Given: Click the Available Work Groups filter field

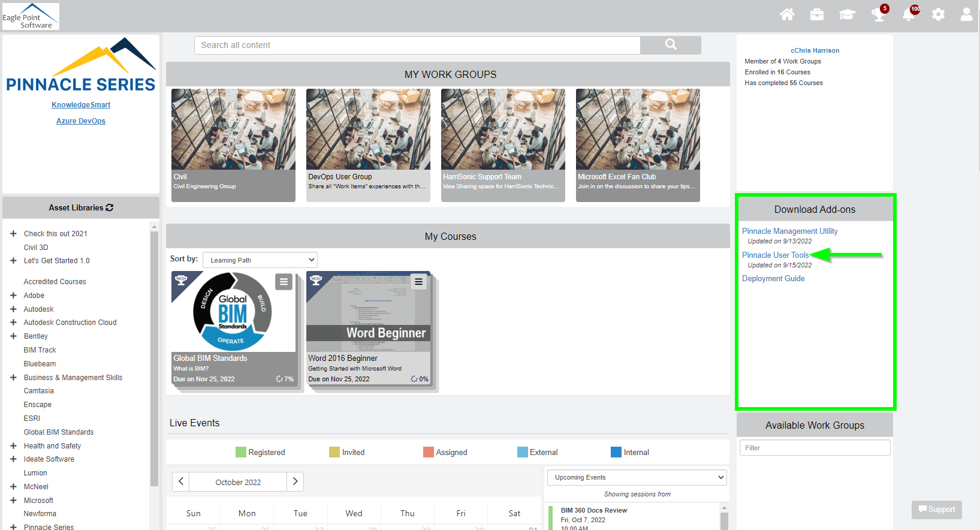Looking at the screenshot, I should pos(814,448).
